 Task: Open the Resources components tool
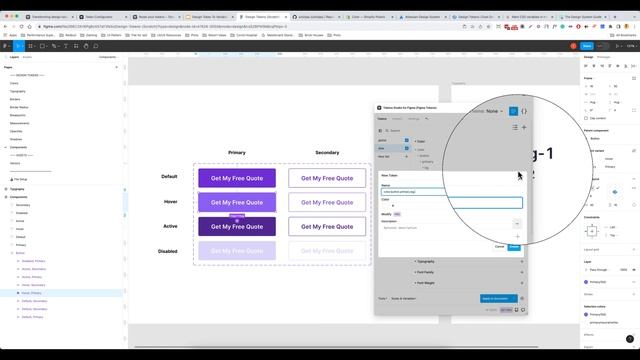[x=76, y=46]
